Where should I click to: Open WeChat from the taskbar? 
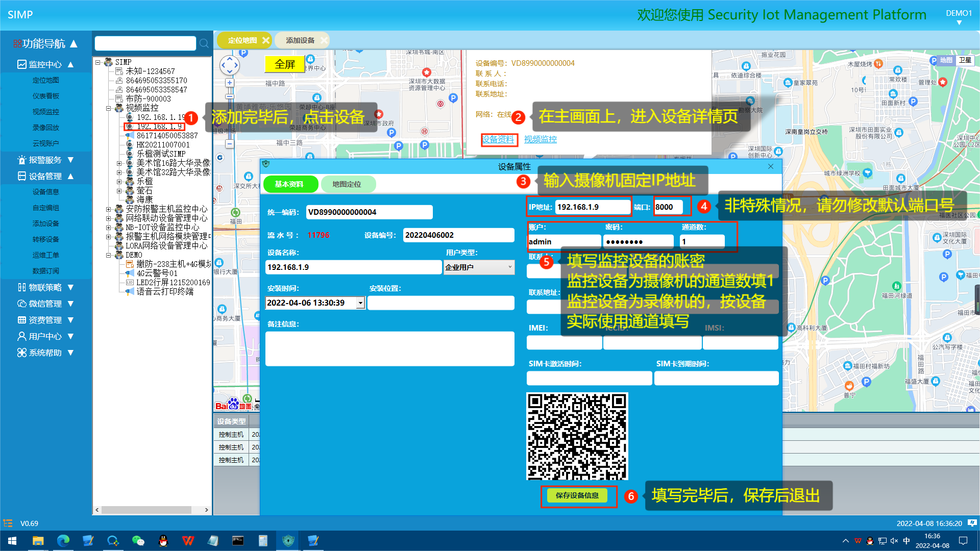tap(138, 541)
